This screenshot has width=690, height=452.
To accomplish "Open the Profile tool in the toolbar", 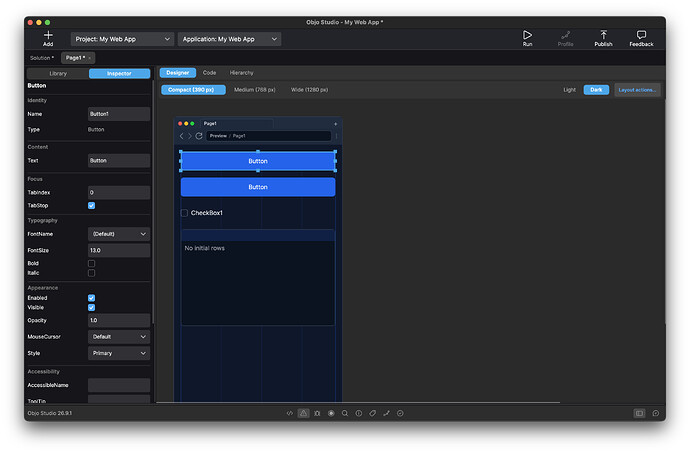I will (x=565, y=38).
